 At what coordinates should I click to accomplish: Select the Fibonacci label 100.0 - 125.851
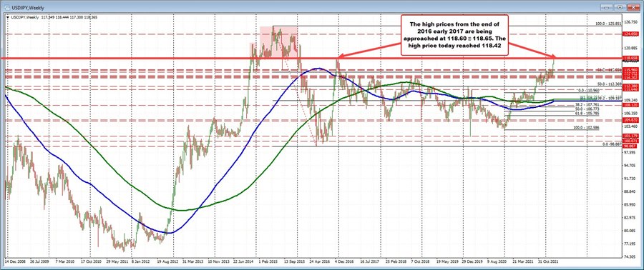coord(609,24)
